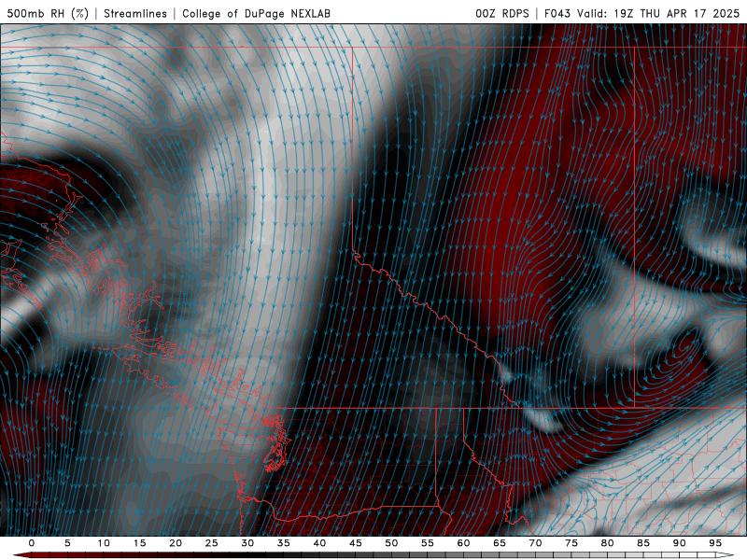Click the '500mb RH (%)' title text
Viewport: 747px width, 560px height.
tap(49, 13)
